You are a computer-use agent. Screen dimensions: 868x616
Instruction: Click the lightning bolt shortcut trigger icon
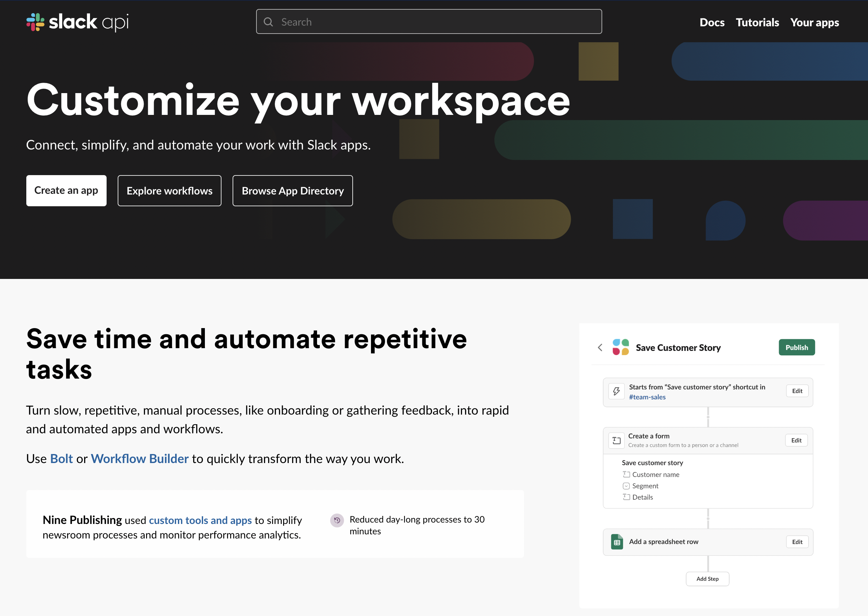[x=616, y=391]
